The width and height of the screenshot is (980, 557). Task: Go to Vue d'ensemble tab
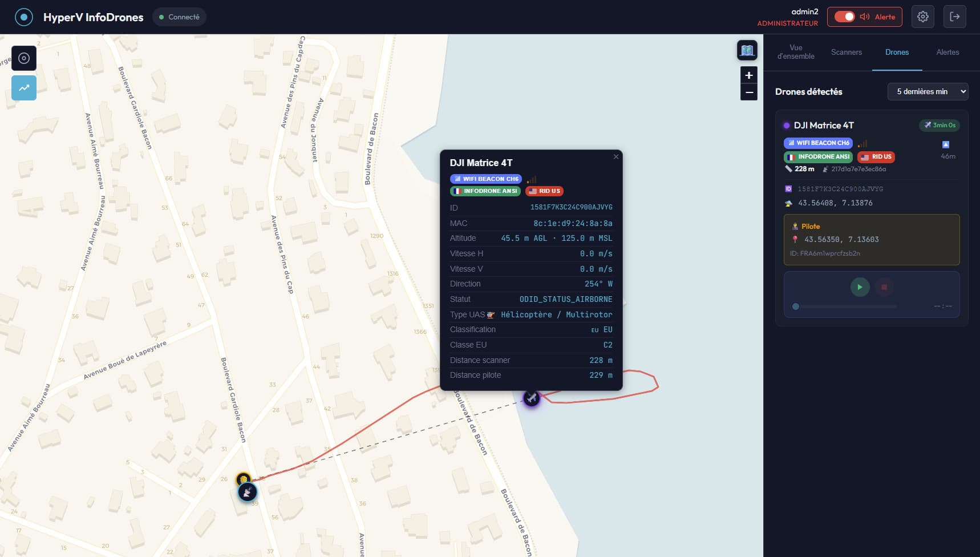tap(796, 52)
